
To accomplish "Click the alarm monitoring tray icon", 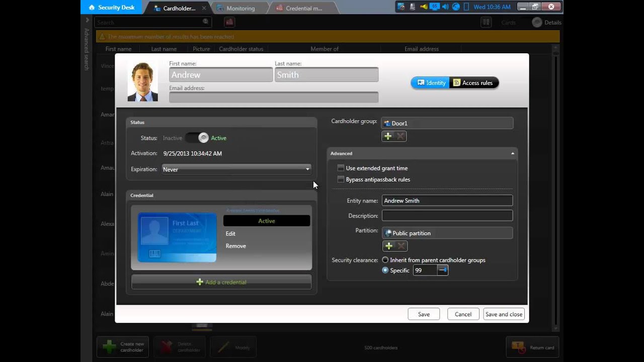I will pyautogui.click(x=413, y=7).
